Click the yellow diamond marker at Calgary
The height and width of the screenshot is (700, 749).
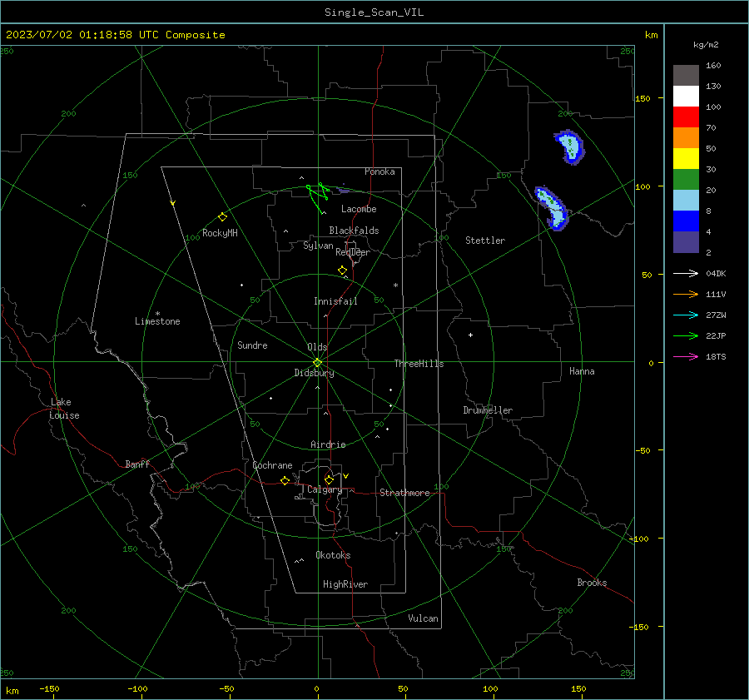point(329,479)
